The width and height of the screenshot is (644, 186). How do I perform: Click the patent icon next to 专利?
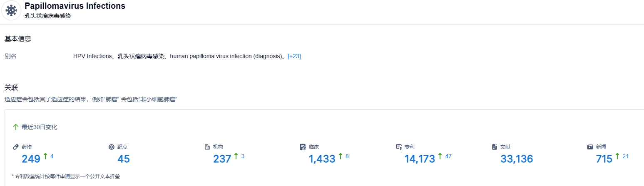tap(398, 147)
